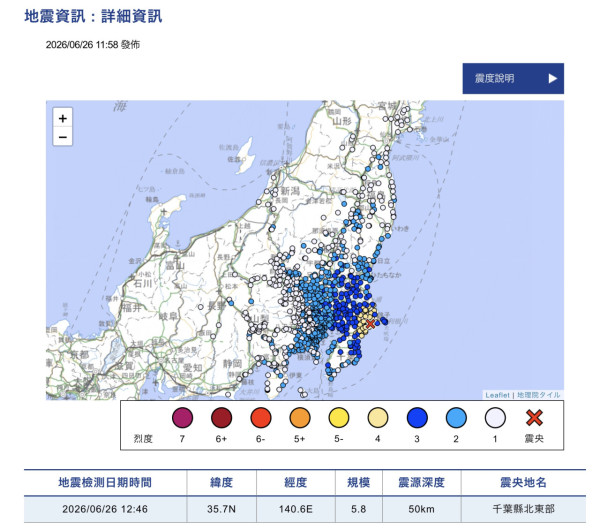Click the 烈度 legend label
The height and width of the screenshot is (530, 600).
tap(143, 439)
